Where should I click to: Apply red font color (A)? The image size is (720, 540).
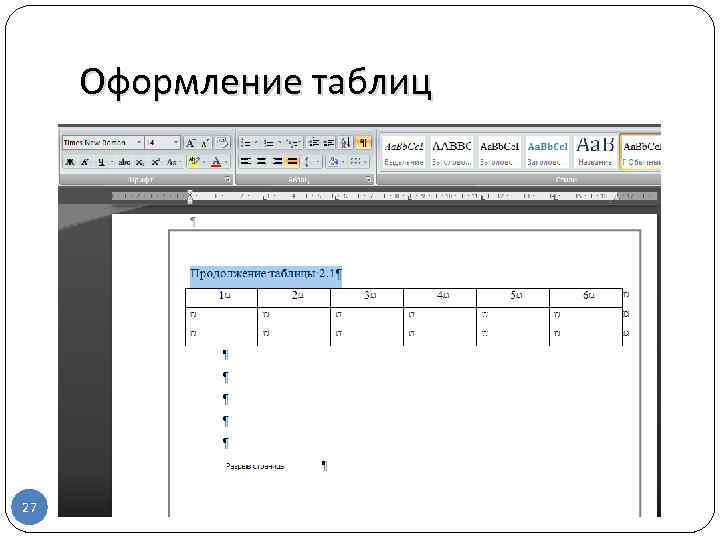216,162
